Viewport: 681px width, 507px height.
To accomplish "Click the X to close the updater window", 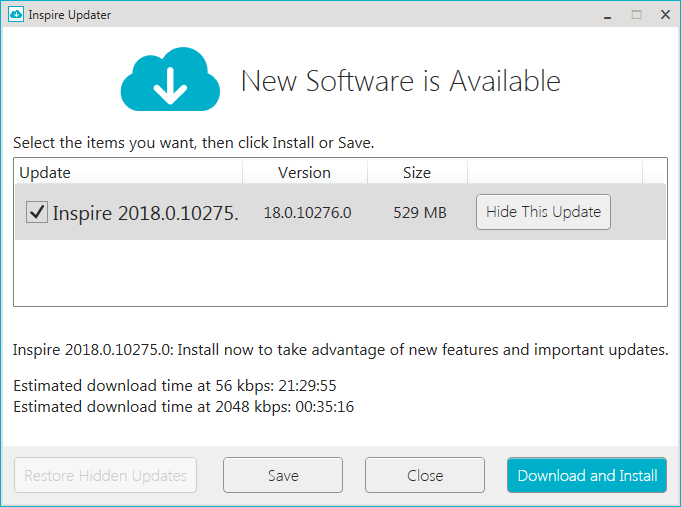I will tap(665, 15).
